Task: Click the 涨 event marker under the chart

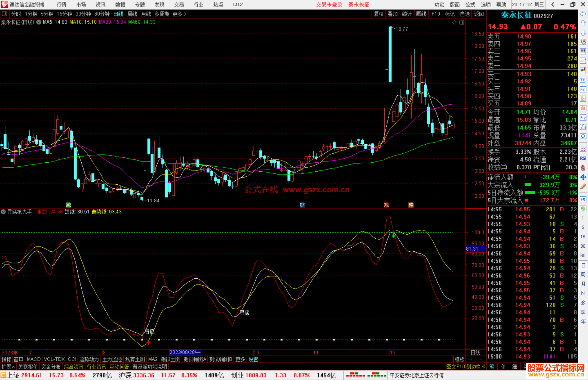Action: [x=387, y=205]
